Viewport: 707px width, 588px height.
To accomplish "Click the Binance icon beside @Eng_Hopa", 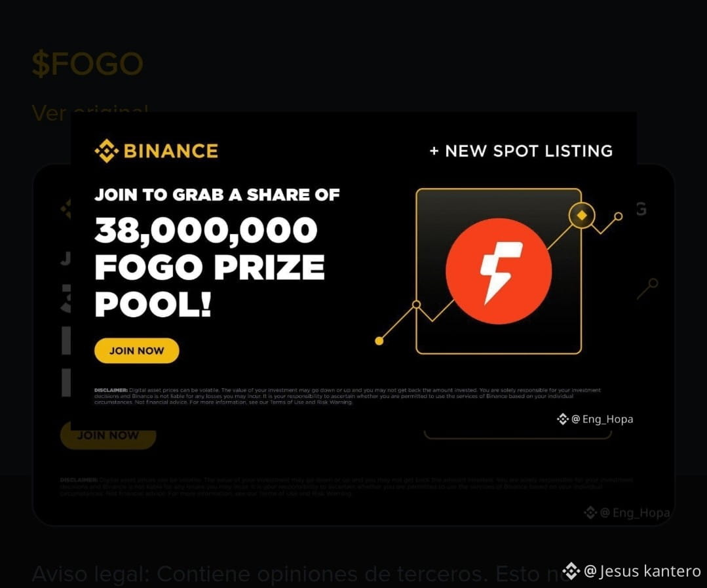I will tap(563, 419).
